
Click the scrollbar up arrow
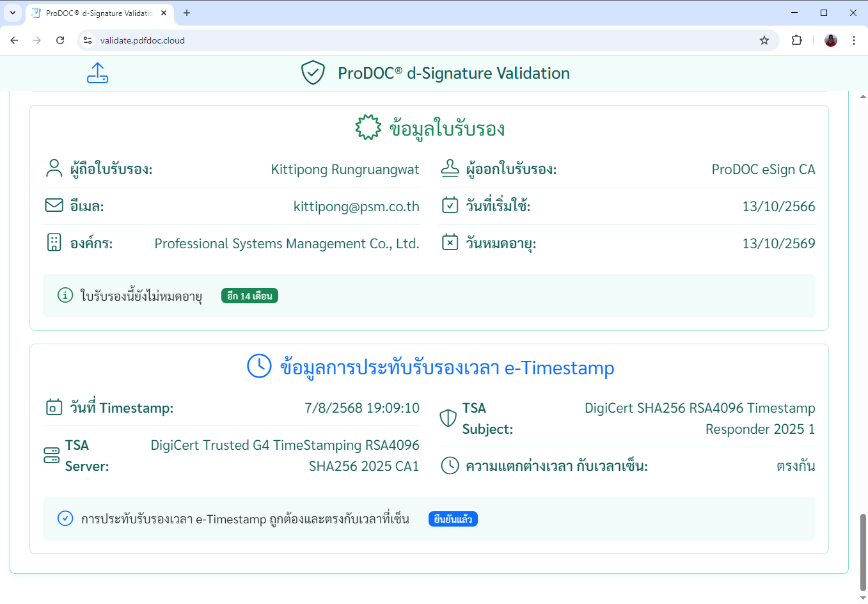[x=863, y=97]
